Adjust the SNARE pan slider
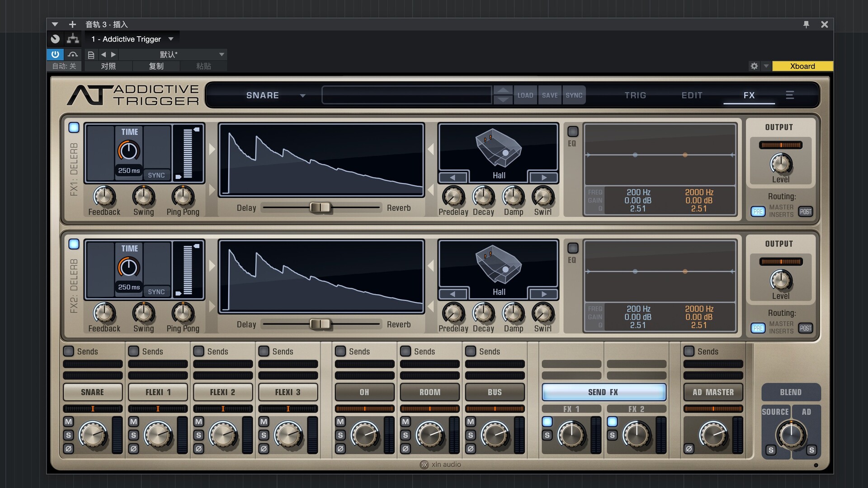The width and height of the screenshot is (868, 488). coord(93,408)
